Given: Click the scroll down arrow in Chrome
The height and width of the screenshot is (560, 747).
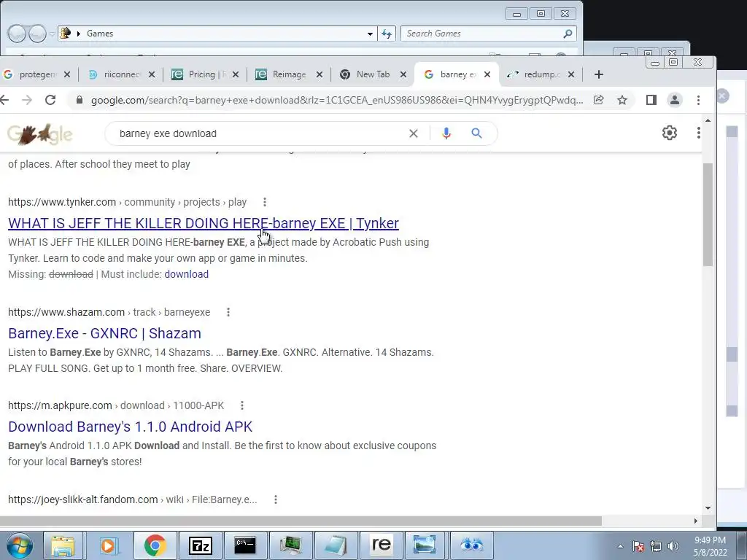Looking at the screenshot, I should (708, 508).
